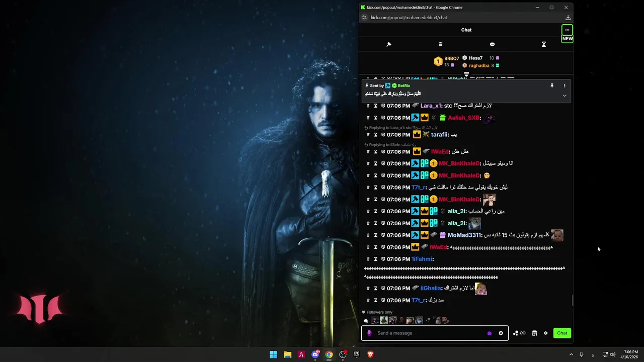Viewport: 644px width, 362px height.
Task: Click the Replying to Lara_x1 reference
Action: [401, 128]
